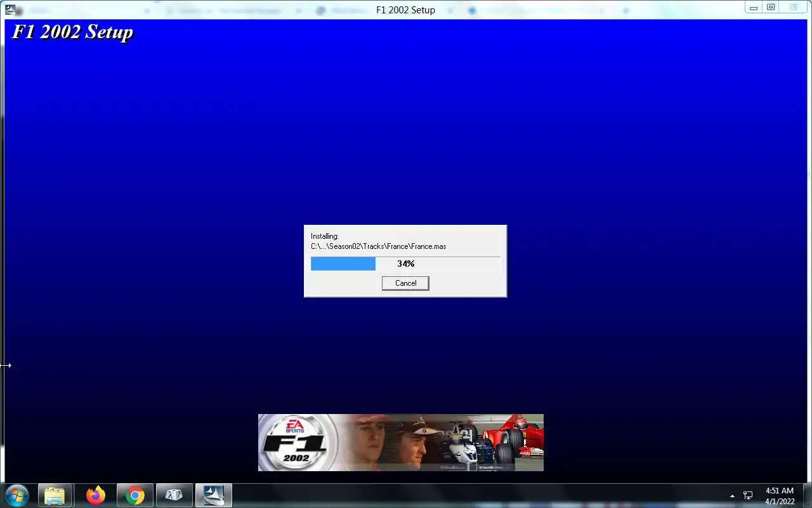The image size is (812, 508).
Task: Click the 34% installation progress bar
Action: pyautogui.click(x=405, y=264)
